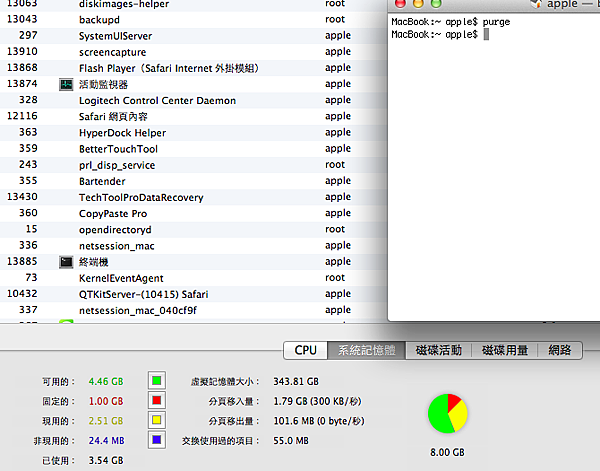The image size is (600, 471).
Task: Select the prl_disp_service process
Action: click(x=193, y=165)
